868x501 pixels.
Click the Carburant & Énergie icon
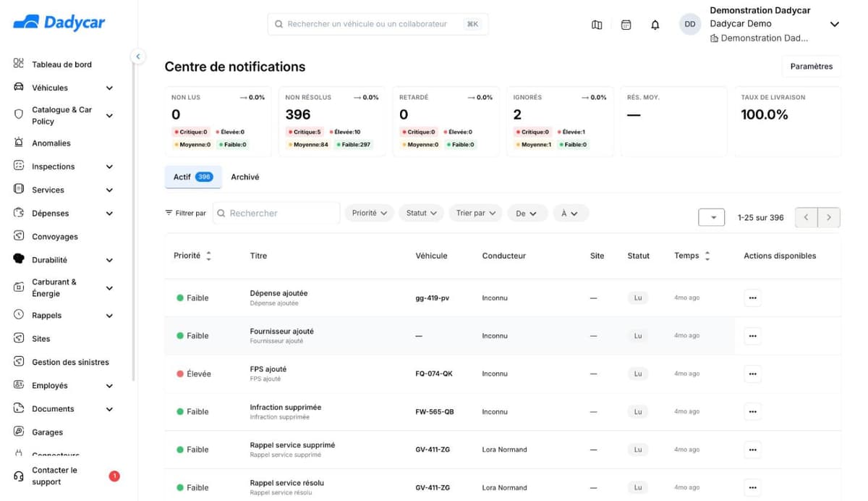coord(19,287)
